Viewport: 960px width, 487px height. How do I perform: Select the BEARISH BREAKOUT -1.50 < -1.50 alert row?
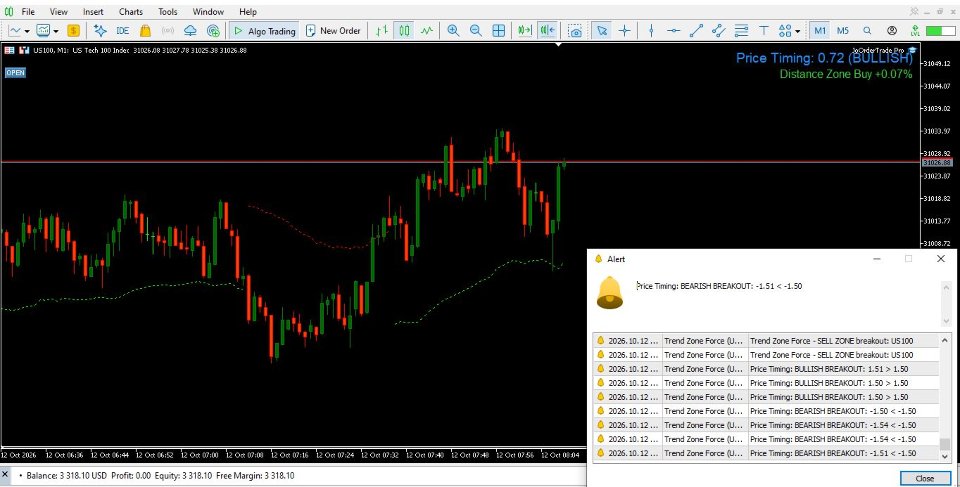click(767, 411)
